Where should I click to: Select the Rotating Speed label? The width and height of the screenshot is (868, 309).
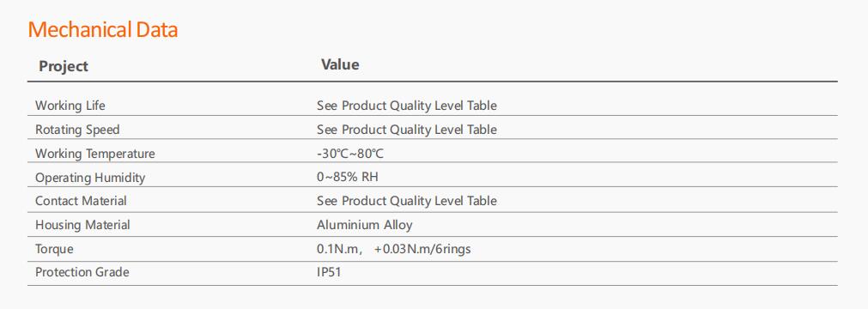[77, 130]
